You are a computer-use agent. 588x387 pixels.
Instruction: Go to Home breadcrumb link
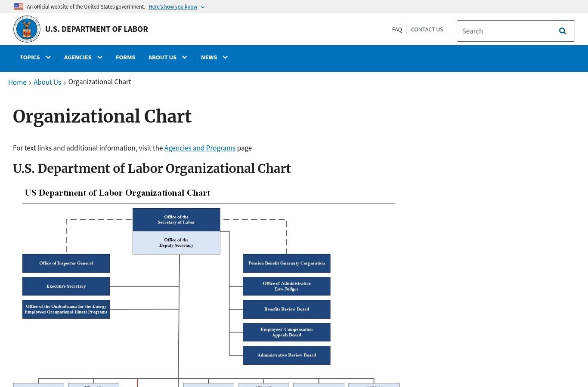(17, 82)
